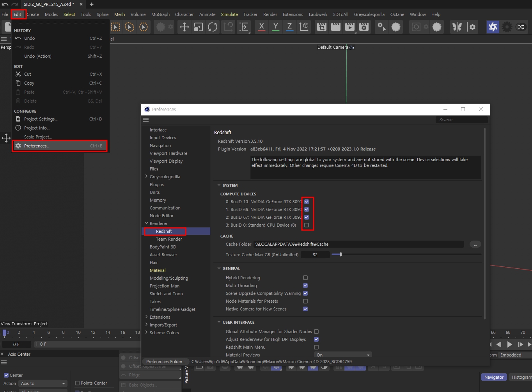Click Project Settings... menu entry

click(x=60, y=119)
